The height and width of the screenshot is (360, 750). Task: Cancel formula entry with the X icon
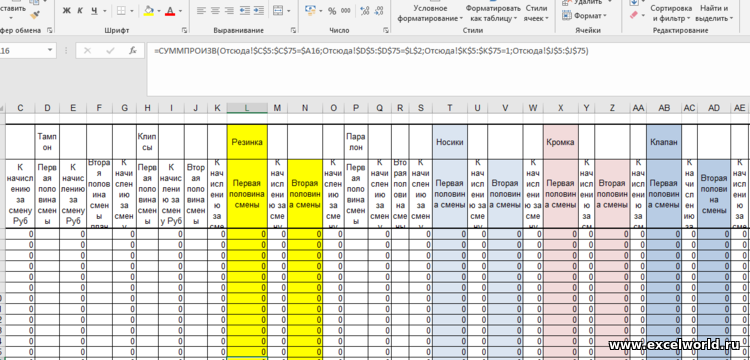tap(88, 50)
